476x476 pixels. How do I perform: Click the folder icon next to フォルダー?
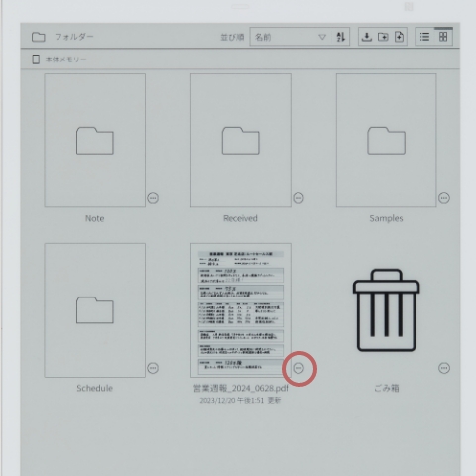(39, 37)
